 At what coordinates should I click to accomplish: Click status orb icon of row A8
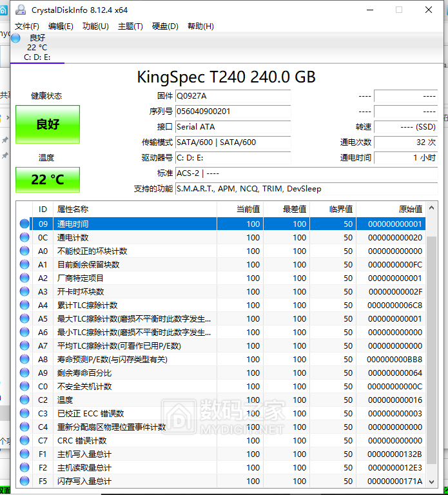tap(24, 359)
